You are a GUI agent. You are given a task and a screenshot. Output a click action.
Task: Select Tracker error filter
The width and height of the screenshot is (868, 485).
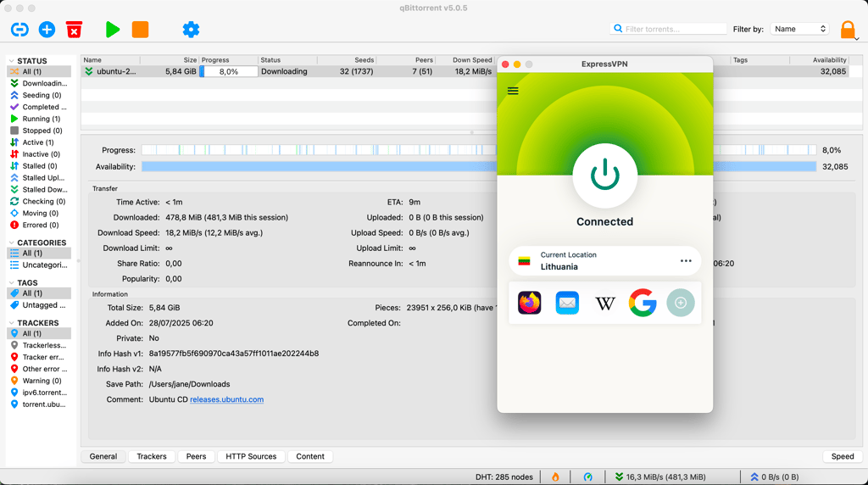pos(39,357)
